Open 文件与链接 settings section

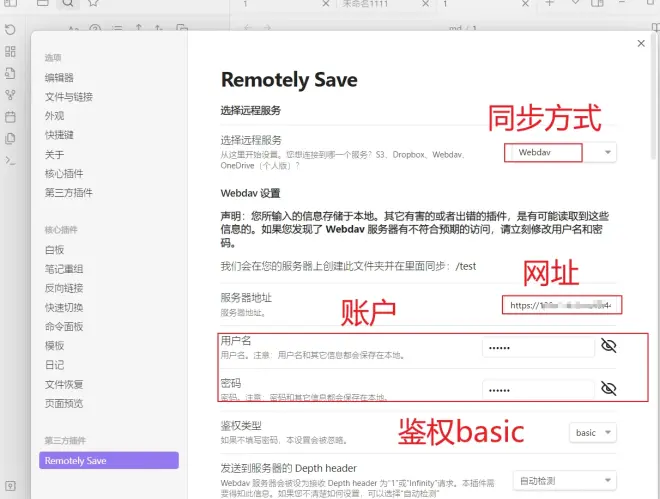(69, 97)
